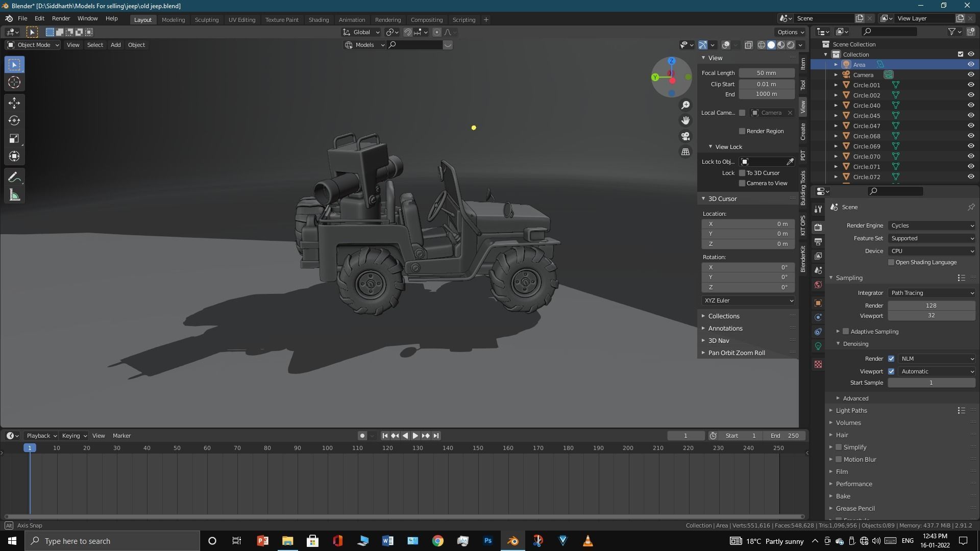Screen dimensions: 980x551
Task: Enable Open Shading Language checkbox
Action: pyautogui.click(x=891, y=262)
